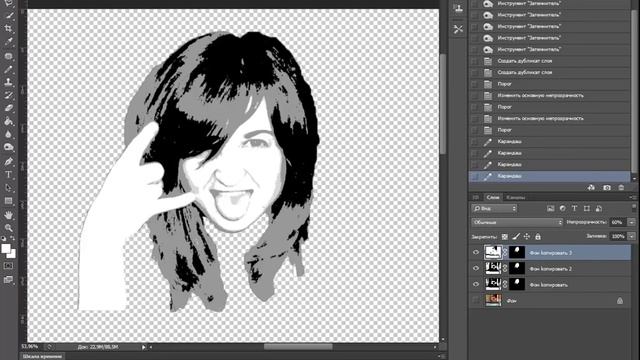This screenshot has width=640, height=360.
Task: Click the Фон копировать 3 mask thumbnail
Action: tap(517, 252)
